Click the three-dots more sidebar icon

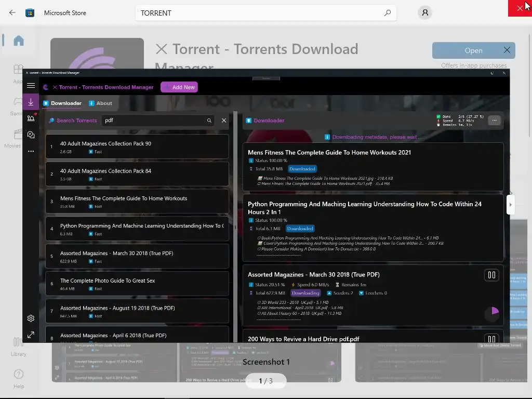pos(31,151)
